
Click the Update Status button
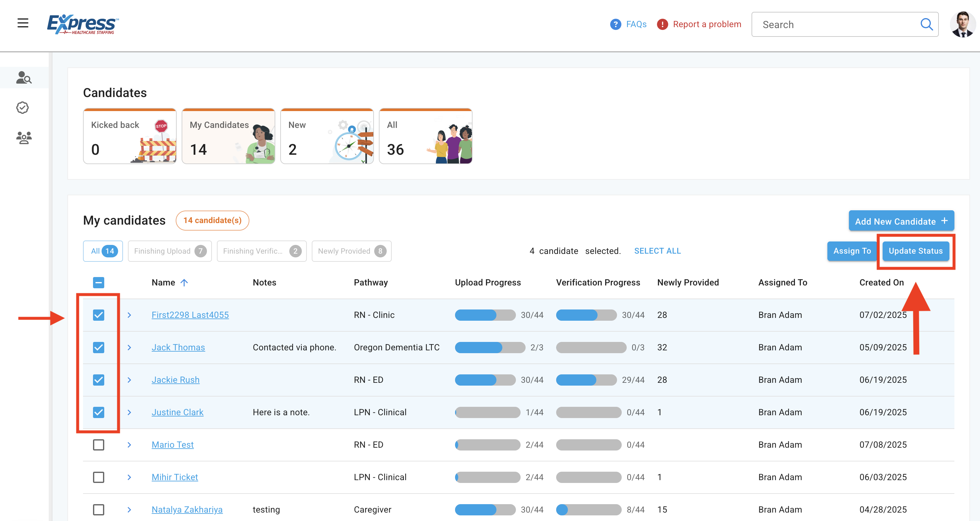915,251
